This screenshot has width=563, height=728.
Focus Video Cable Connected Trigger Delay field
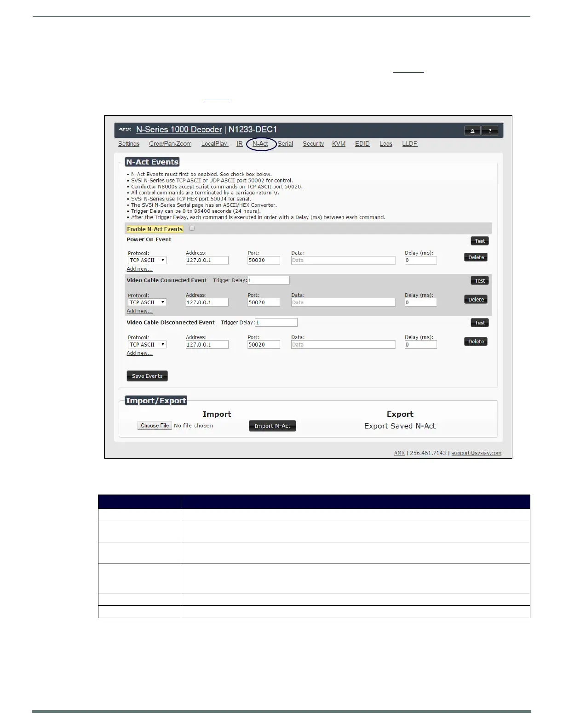coord(269,280)
